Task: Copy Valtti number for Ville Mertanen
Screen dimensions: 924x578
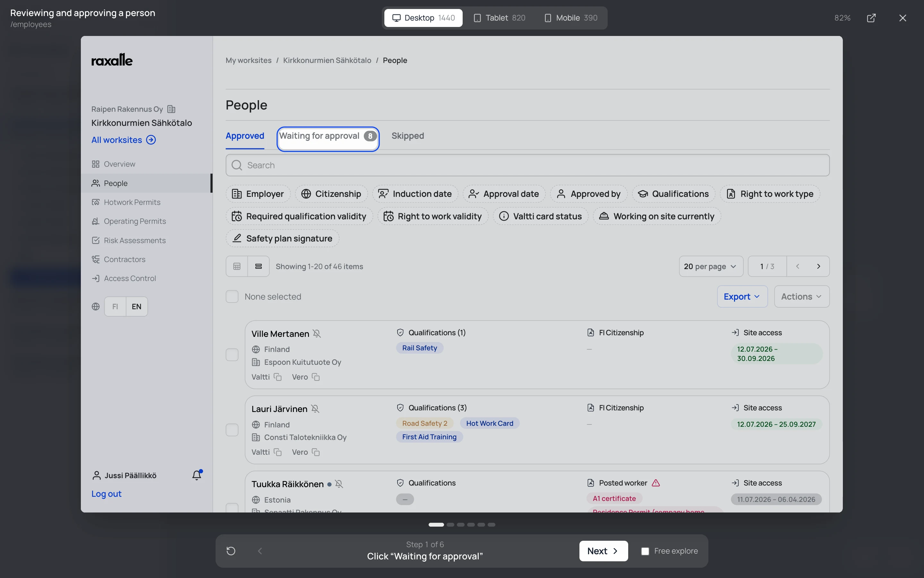Action: (278, 377)
